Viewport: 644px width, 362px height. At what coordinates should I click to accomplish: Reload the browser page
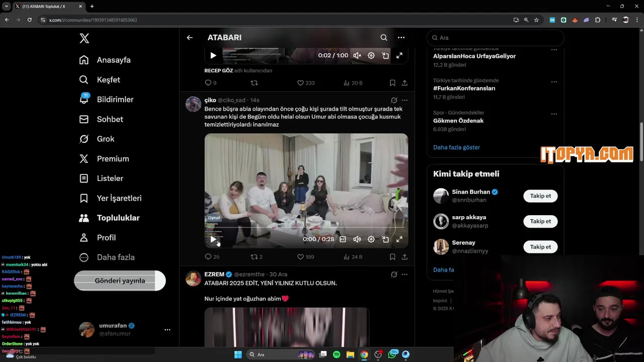tap(30, 20)
